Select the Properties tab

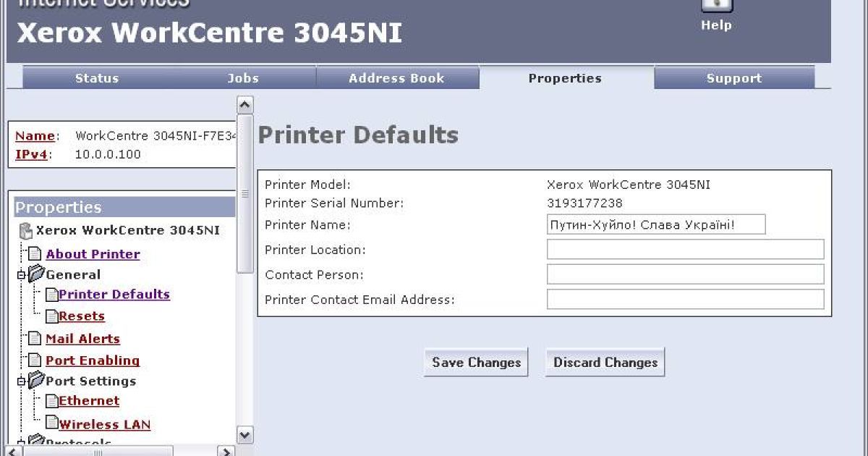point(565,78)
